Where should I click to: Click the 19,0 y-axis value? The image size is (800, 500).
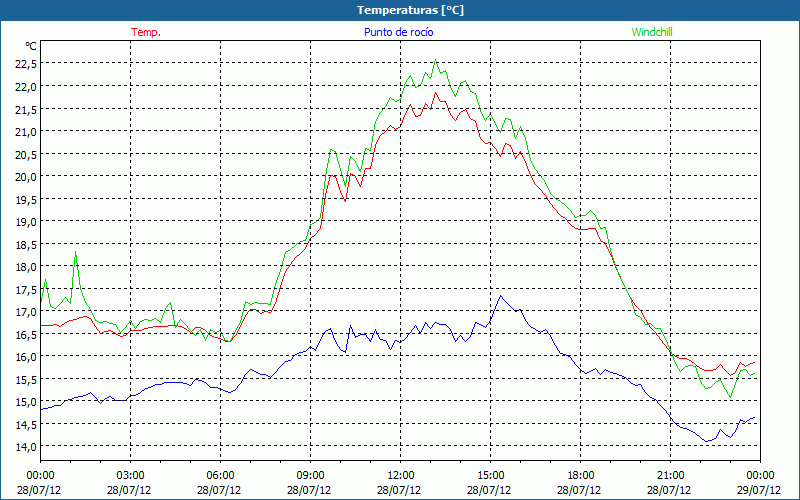pyautogui.click(x=27, y=221)
